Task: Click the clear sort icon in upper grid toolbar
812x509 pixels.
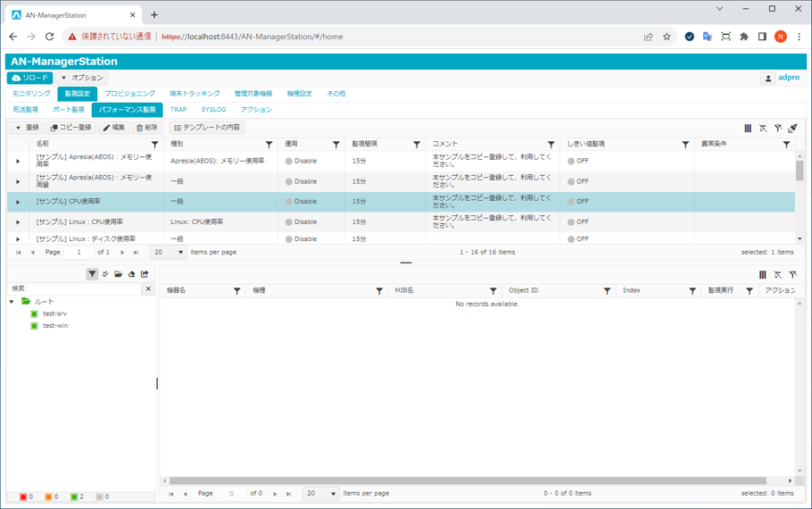Action: pos(763,128)
